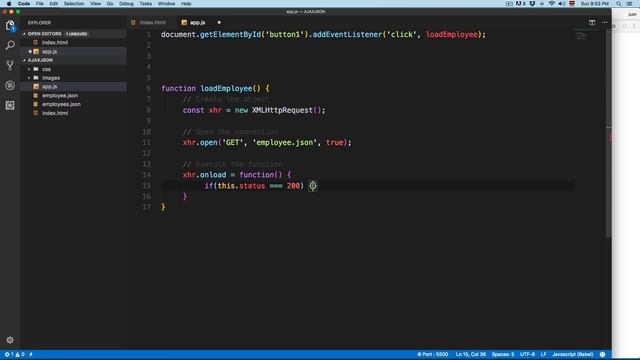Click the Port : 5500 status item

433,355
